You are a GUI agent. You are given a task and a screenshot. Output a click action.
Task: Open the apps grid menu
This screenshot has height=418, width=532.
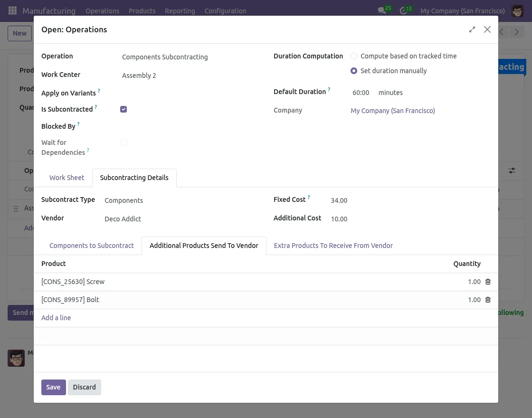[x=12, y=10]
